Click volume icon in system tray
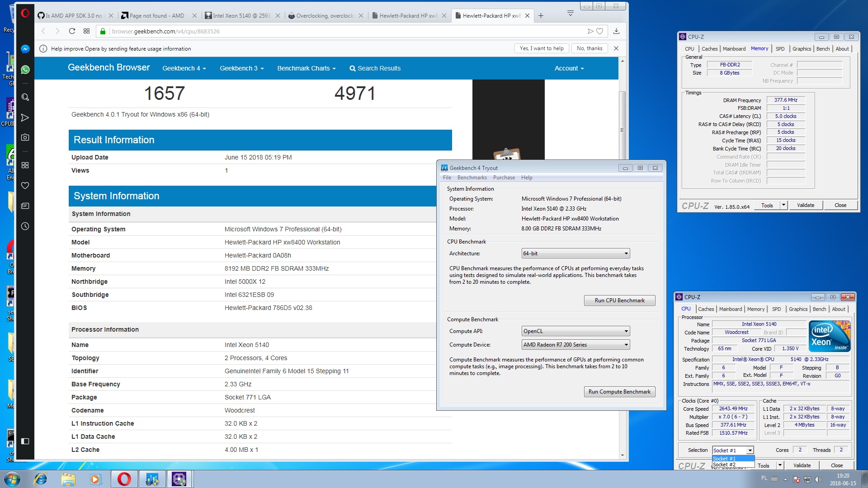Viewport: 868px width, 488px height. (818, 479)
